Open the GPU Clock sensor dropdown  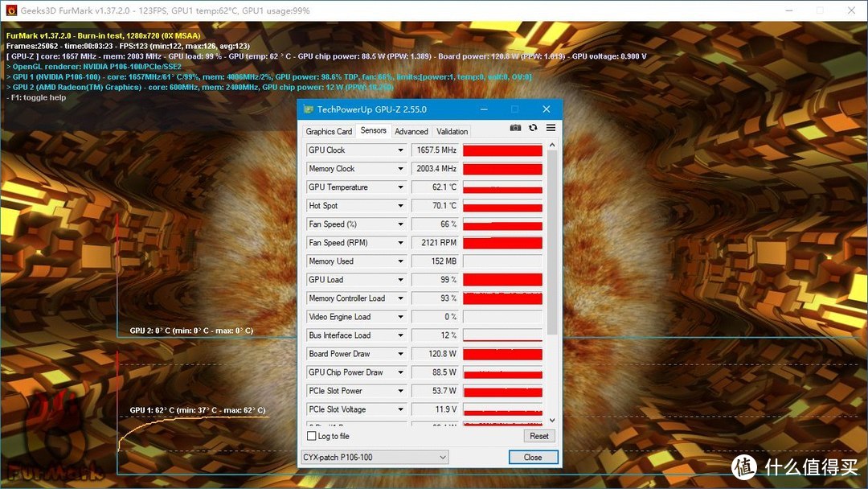(x=401, y=150)
